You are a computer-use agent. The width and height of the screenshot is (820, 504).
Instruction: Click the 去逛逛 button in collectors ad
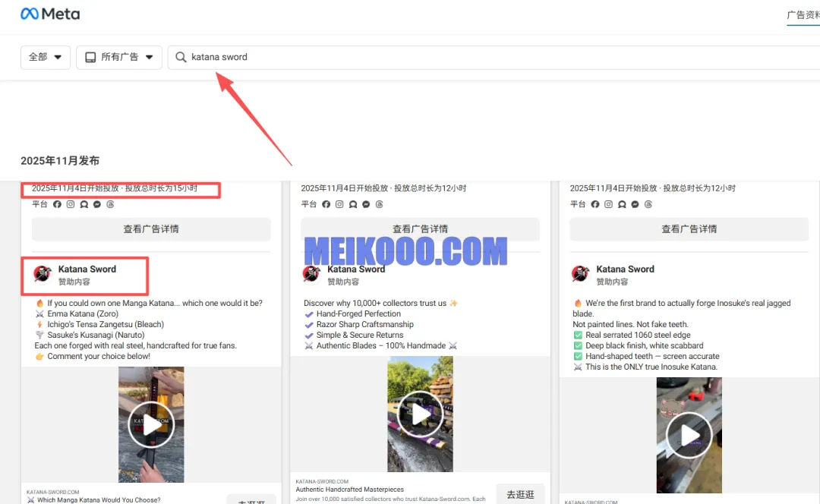[x=520, y=495]
